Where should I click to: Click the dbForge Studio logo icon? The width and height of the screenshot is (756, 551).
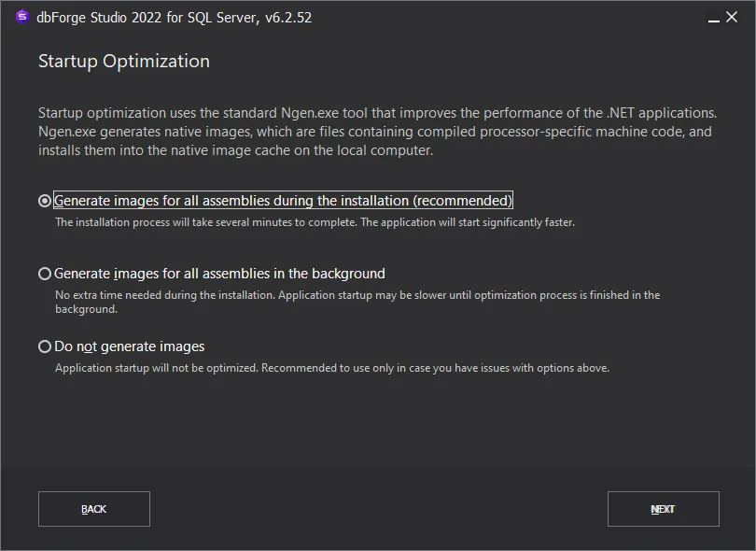click(x=22, y=17)
